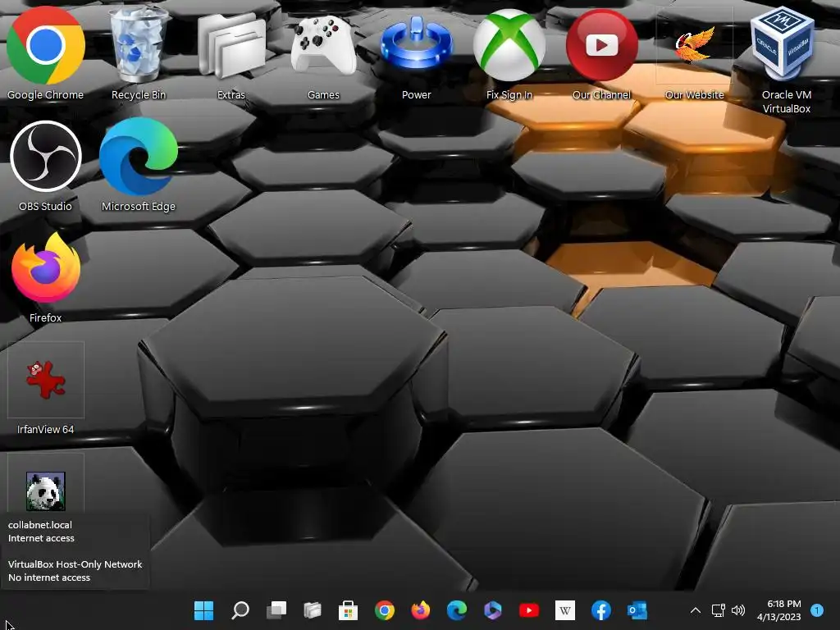Click the network status tray icon
Screen dimensions: 840x630
719,610
